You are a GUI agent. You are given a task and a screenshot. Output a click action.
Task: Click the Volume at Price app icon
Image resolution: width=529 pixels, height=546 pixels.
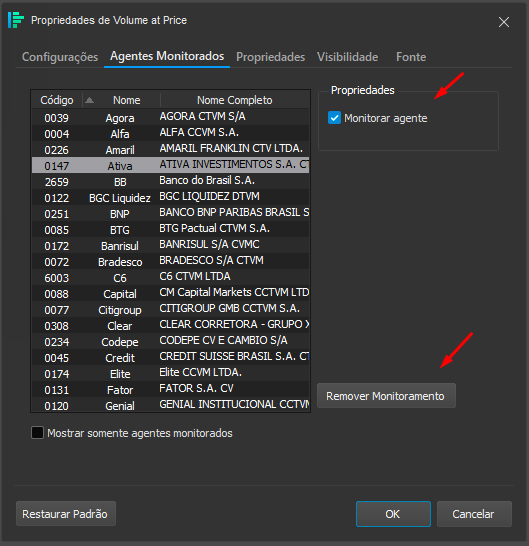[16, 20]
